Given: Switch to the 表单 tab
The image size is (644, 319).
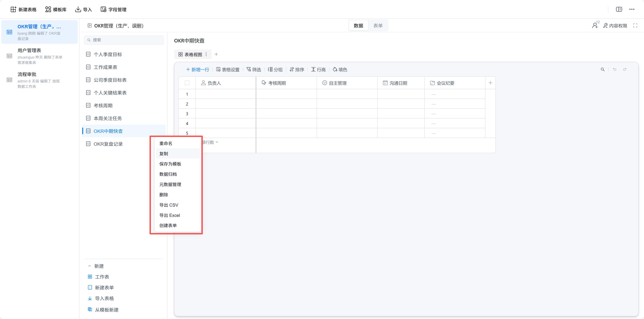Looking at the screenshot, I should click(x=378, y=25).
